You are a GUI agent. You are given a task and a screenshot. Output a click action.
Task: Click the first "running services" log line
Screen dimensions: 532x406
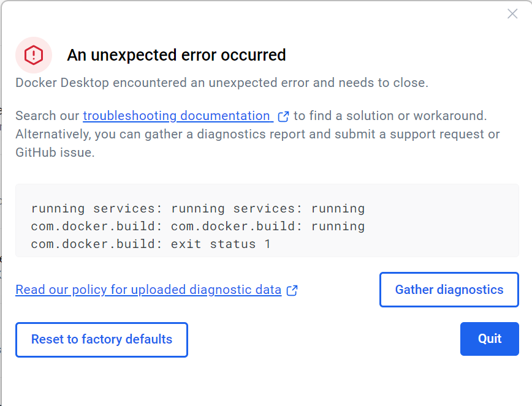pos(197,208)
